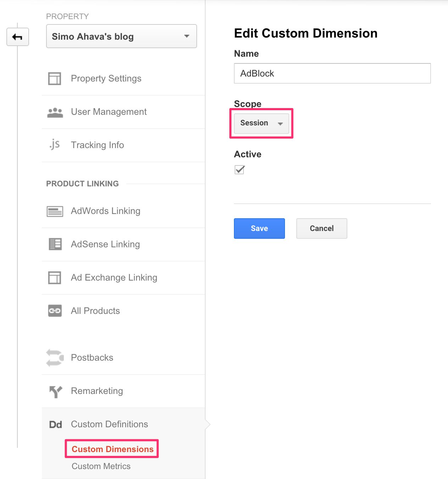Image resolution: width=448 pixels, height=479 pixels.
Task: Save the custom dimension
Action: coord(259,229)
